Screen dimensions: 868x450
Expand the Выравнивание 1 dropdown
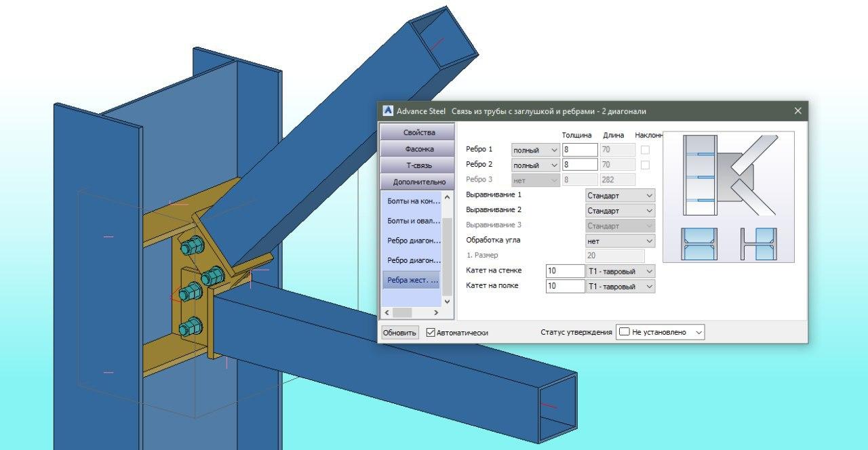tap(620, 195)
